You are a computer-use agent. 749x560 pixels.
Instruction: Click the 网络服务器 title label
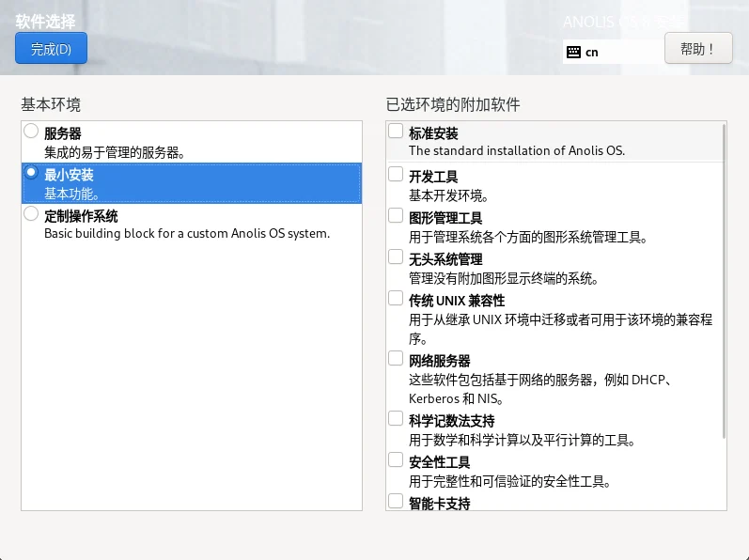coord(440,361)
